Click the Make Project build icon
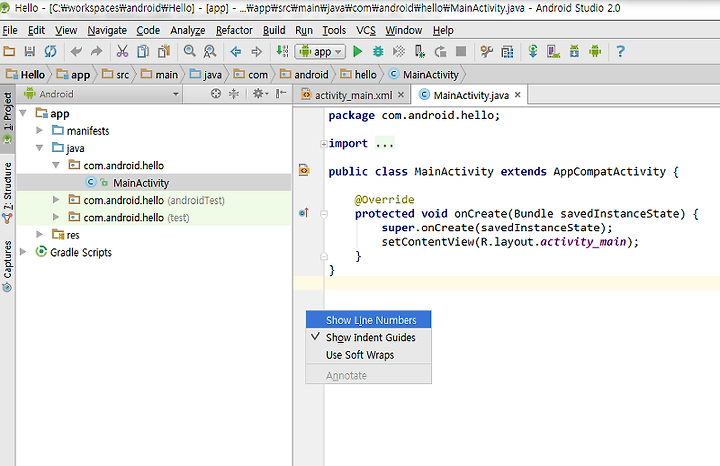The width and height of the screenshot is (720, 466). click(x=282, y=51)
